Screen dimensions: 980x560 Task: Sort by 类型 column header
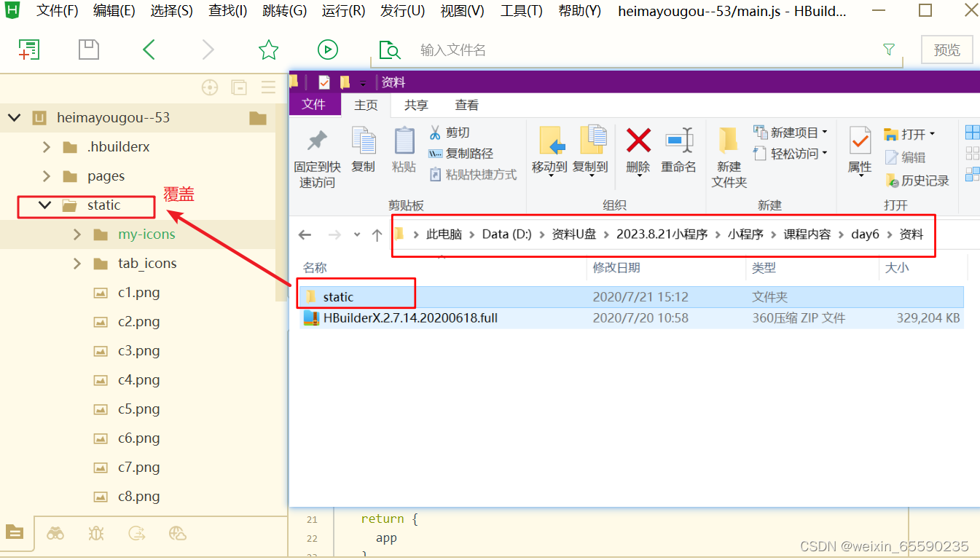(x=764, y=268)
